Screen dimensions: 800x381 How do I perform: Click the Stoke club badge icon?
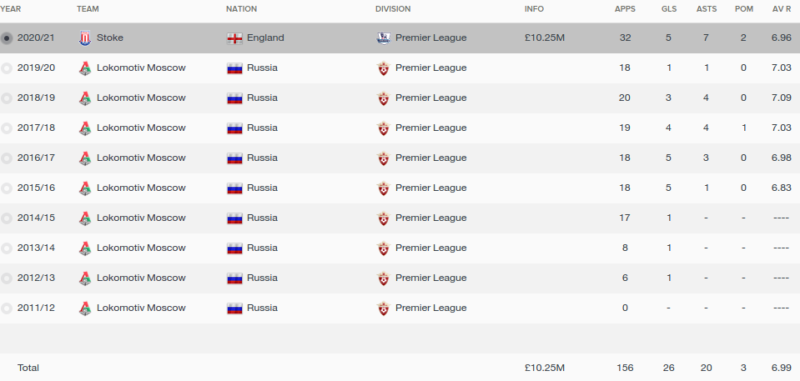(85, 38)
